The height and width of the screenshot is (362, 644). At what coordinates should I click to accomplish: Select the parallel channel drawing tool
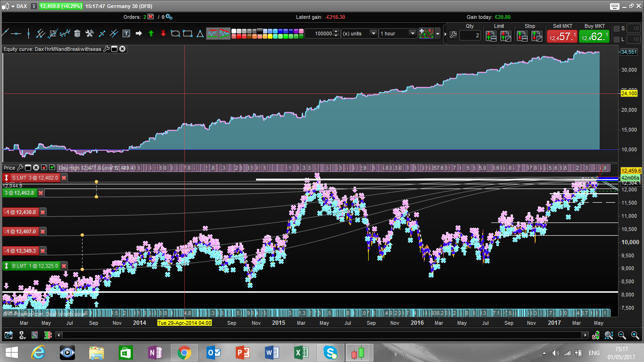(41, 33)
